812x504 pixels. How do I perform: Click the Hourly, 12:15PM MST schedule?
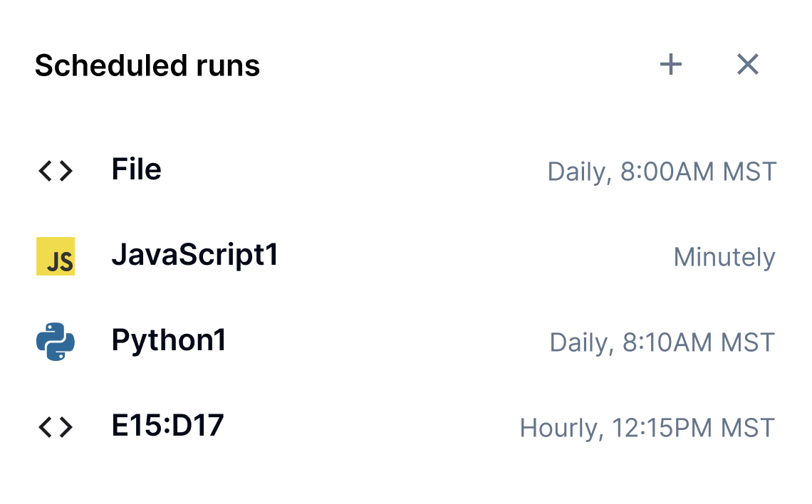click(x=647, y=429)
